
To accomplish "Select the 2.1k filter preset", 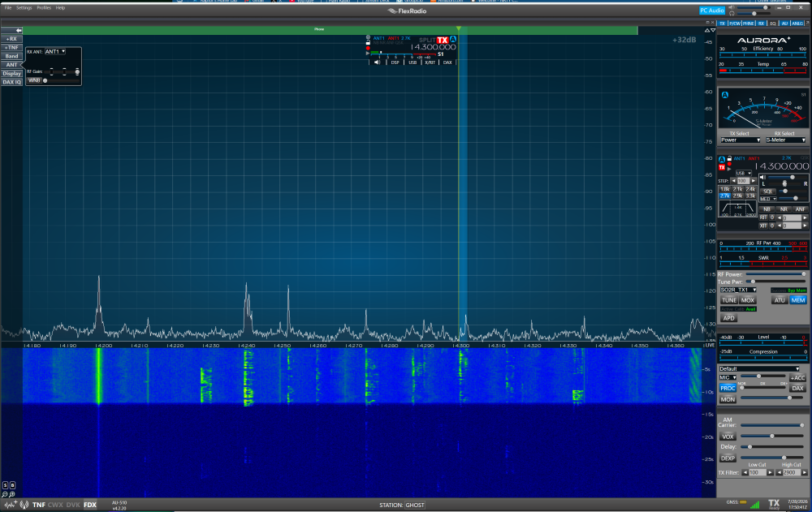I will coord(737,190).
